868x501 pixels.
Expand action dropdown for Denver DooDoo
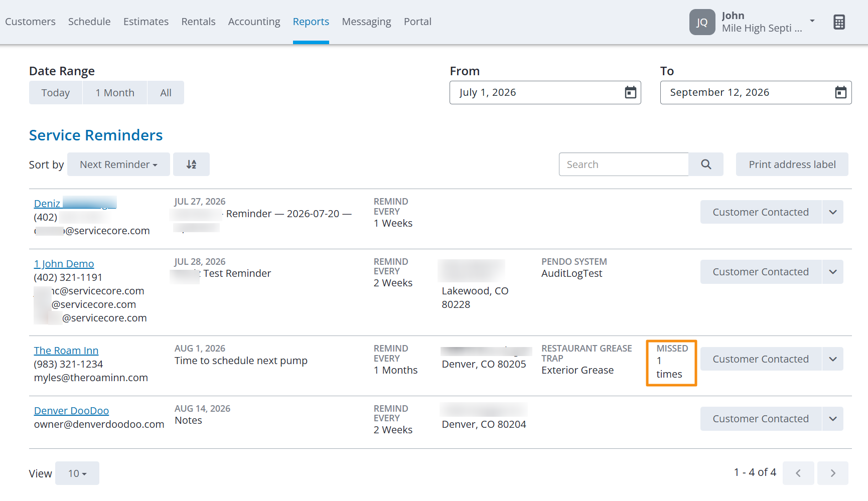[x=833, y=419]
